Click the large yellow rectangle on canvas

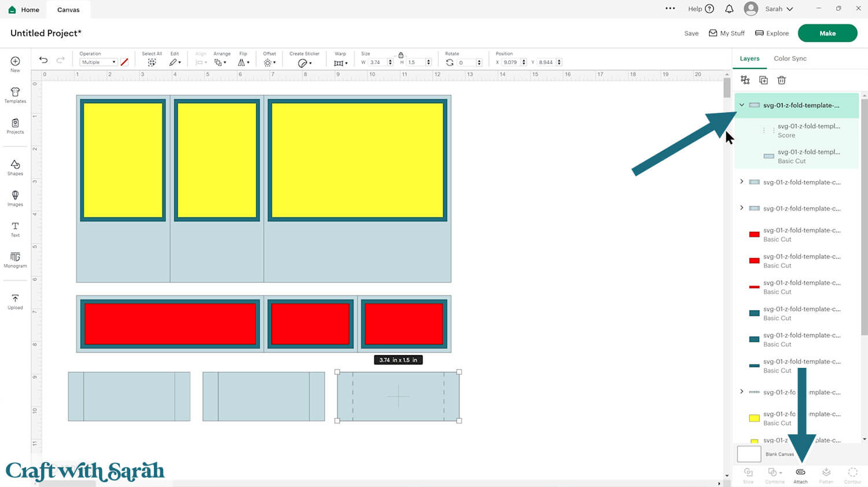click(357, 160)
